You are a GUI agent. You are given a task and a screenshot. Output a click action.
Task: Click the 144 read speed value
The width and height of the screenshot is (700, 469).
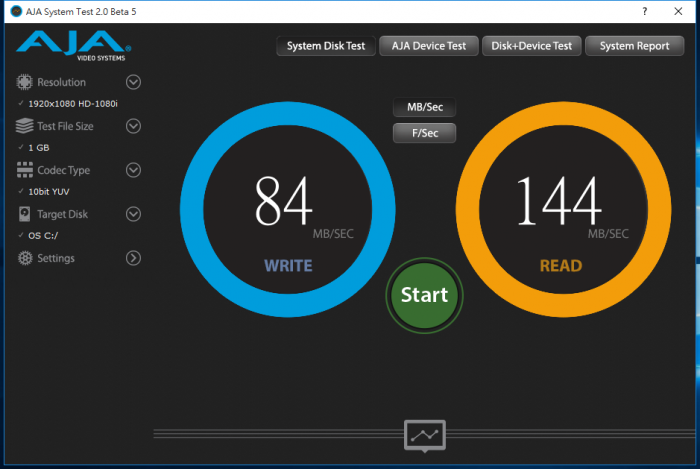[559, 201]
